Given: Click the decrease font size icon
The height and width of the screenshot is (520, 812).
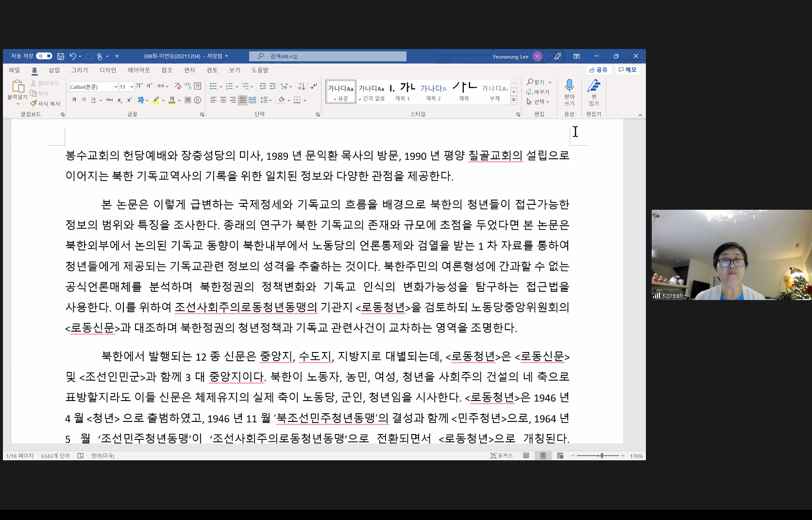Looking at the screenshot, I should tap(149, 86).
